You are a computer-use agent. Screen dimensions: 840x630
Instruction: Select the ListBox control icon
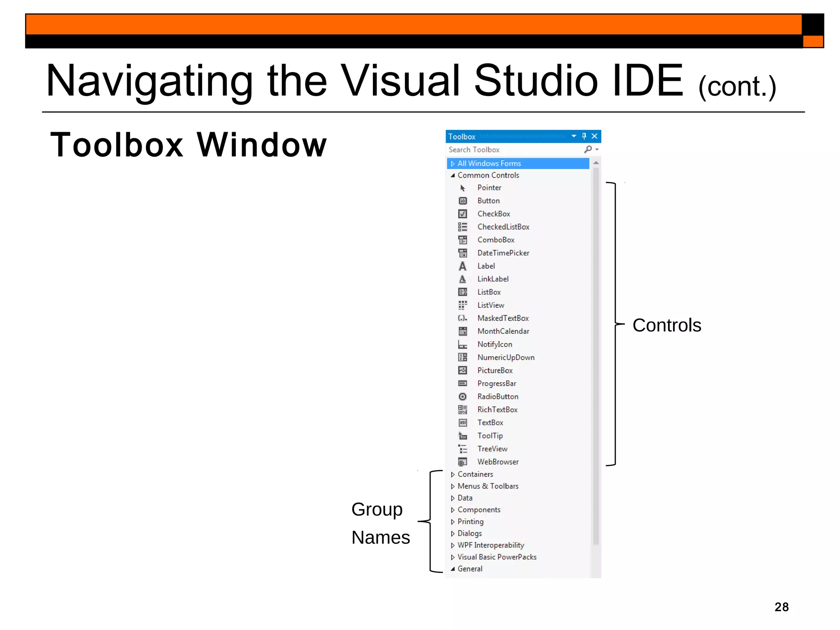tap(463, 292)
